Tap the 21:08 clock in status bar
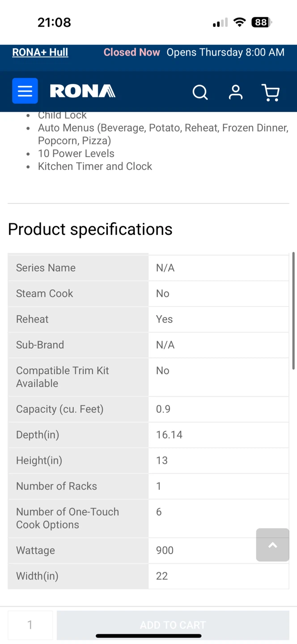The width and height of the screenshot is (297, 644). pyautogui.click(x=54, y=22)
